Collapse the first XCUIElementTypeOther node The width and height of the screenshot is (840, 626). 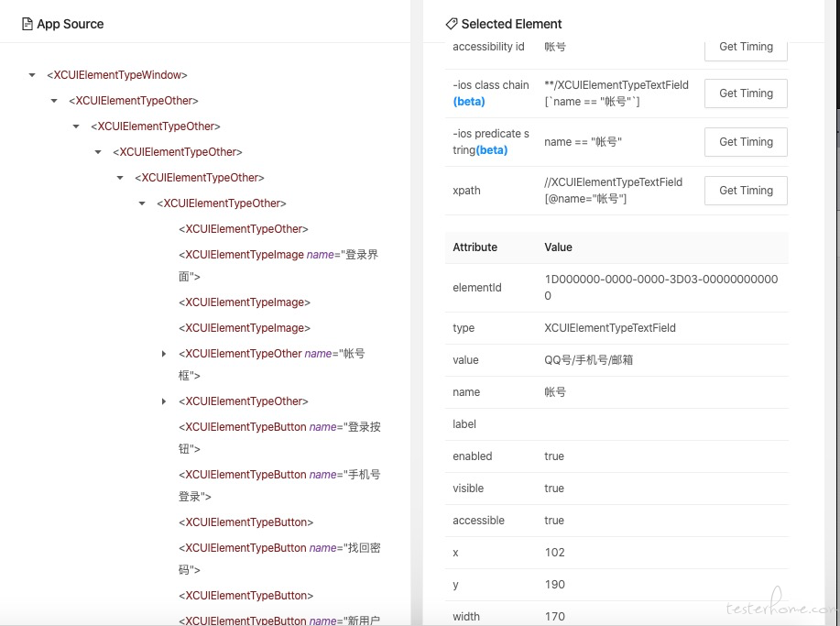(x=54, y=101)
